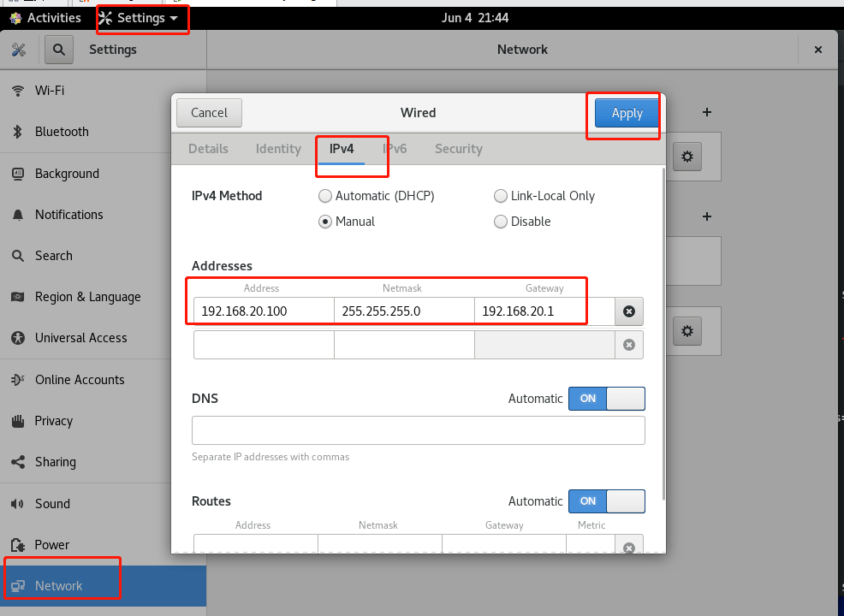Choose Link-Local Only method

coord(544,196)
